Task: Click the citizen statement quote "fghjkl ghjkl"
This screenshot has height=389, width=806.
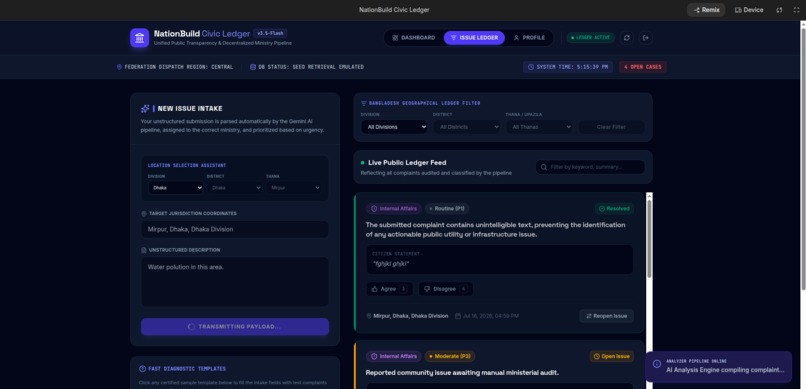Action: [391, 264]
